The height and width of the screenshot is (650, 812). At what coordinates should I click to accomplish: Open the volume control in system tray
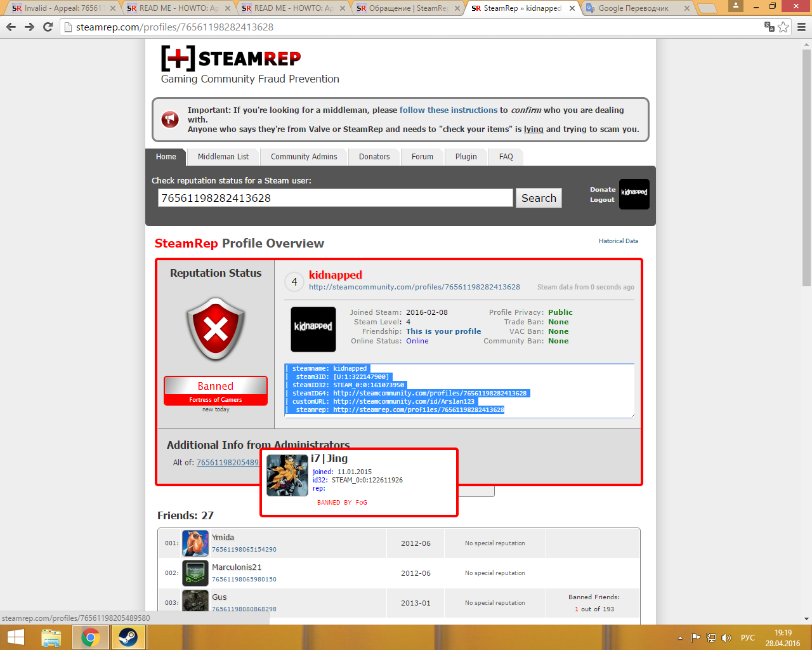[x=726, y=638]
